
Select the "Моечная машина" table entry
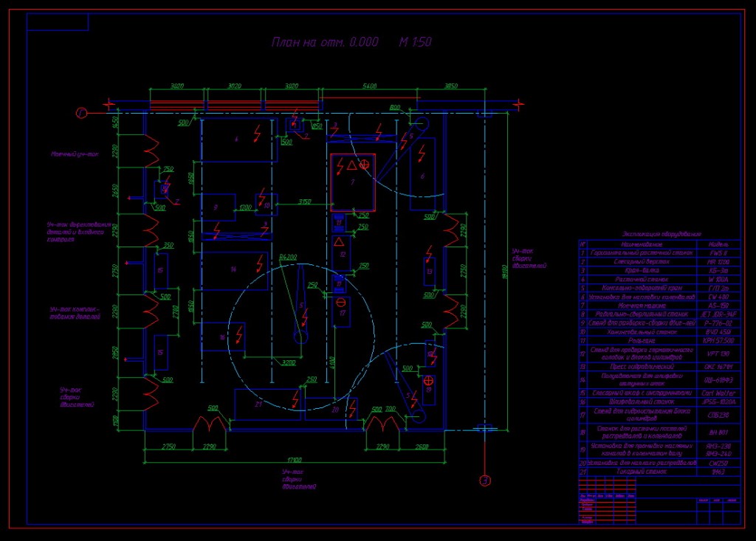(x=642, y=306)
